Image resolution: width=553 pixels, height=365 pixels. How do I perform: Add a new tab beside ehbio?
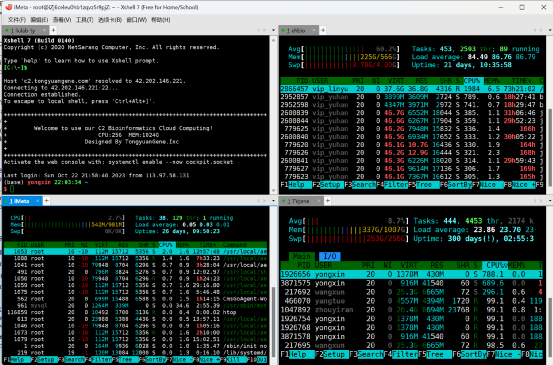point(323,30)
